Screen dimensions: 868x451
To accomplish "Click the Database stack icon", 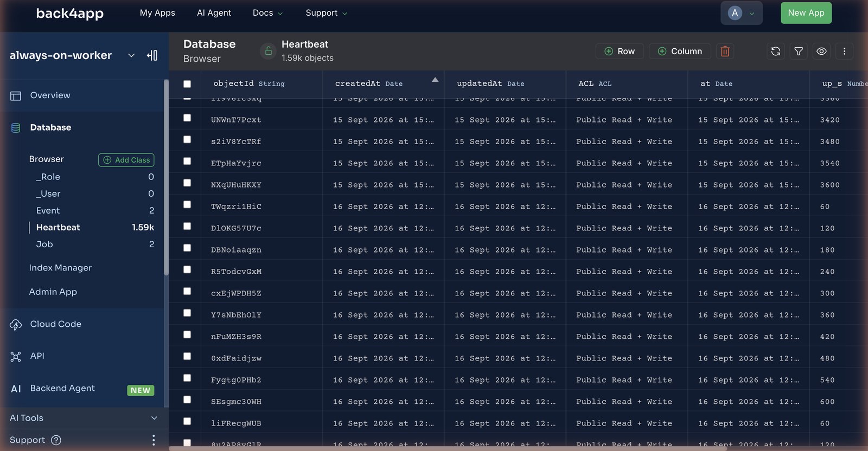I will (16, 128).
